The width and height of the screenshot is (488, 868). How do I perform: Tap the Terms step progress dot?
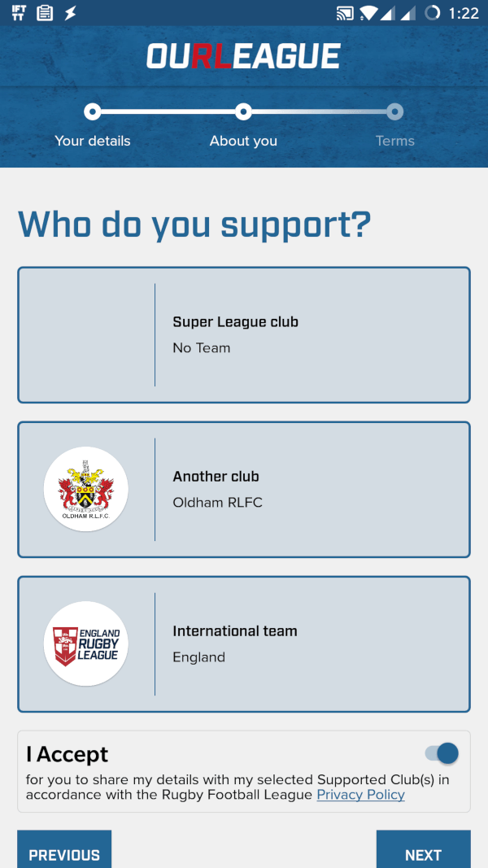click(394, 111)
